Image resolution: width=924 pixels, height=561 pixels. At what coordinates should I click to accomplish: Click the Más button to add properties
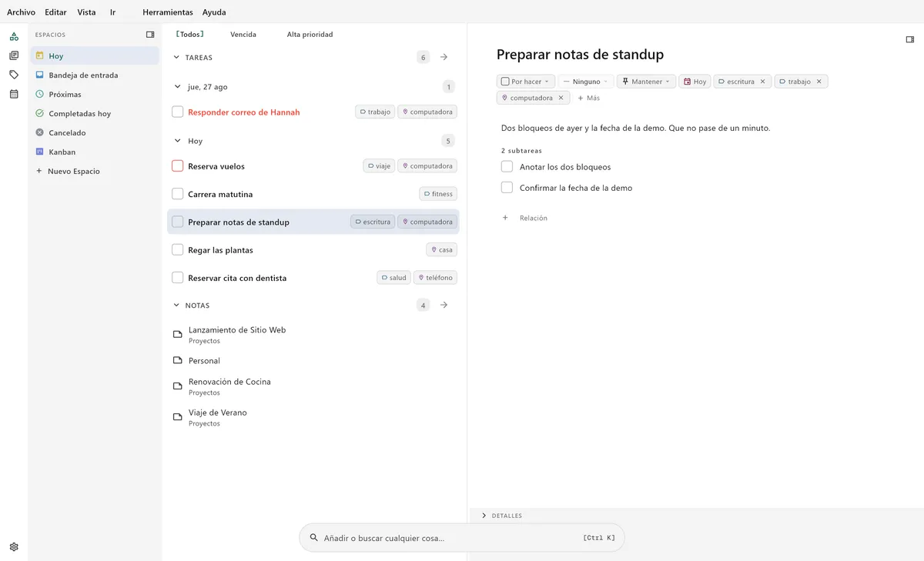pyautogui.click(x=589, y=98)
